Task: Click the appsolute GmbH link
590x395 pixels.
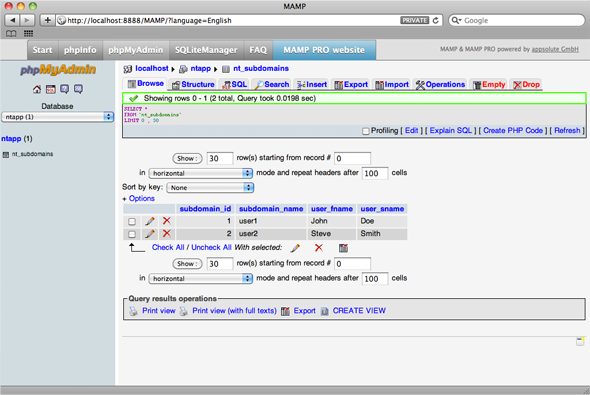Action: 555,49
